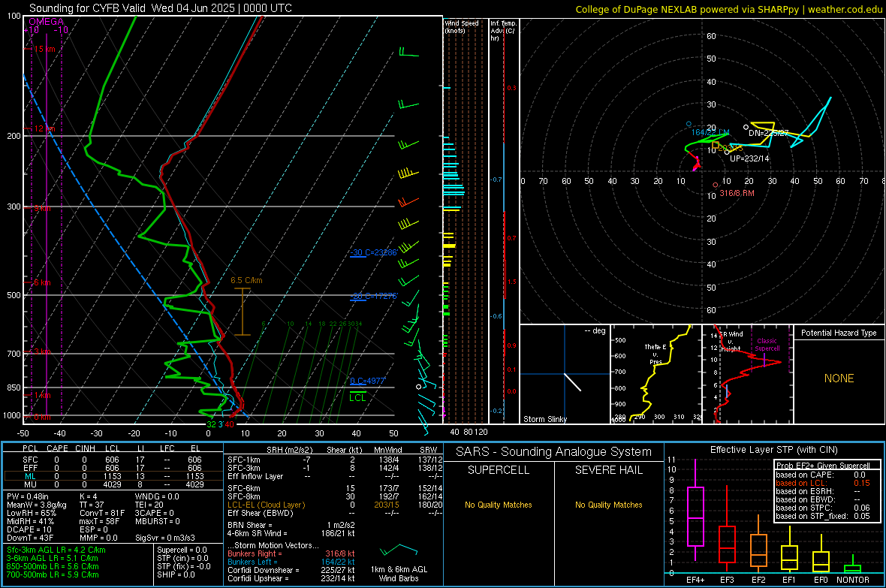
Task: Click the -30 C=23286' level label
Action: pos(373,252)
